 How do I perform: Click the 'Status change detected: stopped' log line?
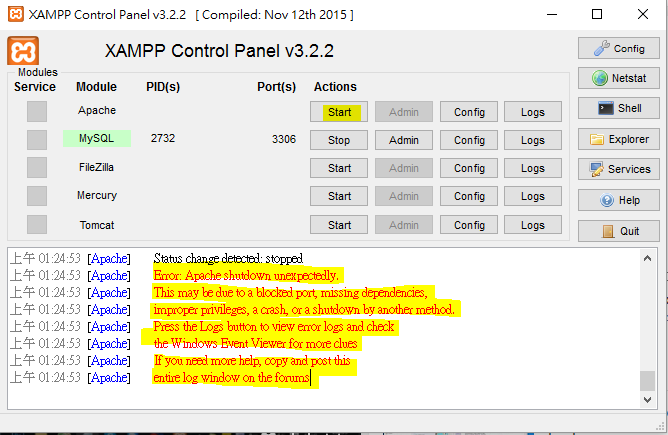pyautogui.click(x=228, y=259)
